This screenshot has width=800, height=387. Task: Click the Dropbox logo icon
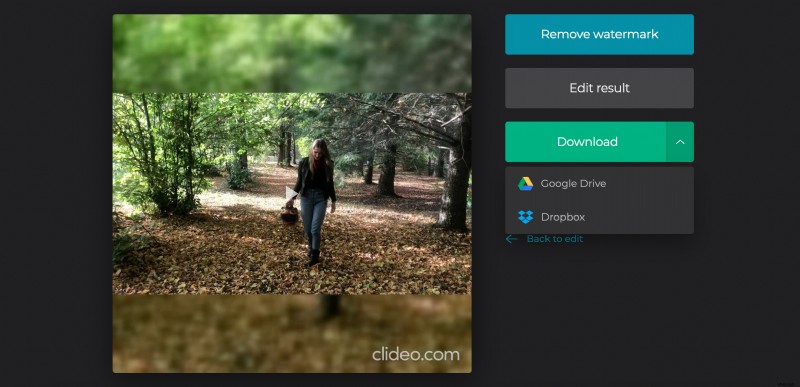(x=525, y=217)
